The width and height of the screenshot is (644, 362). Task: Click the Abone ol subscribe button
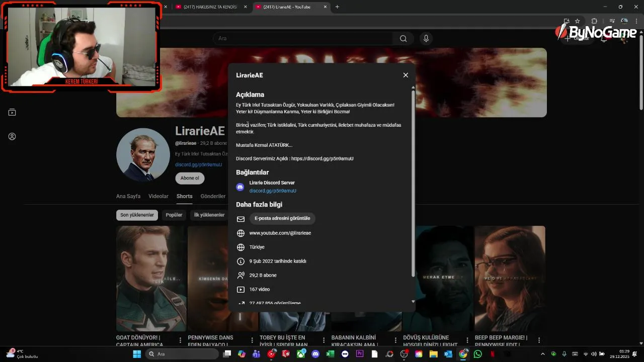pos(190,178)
